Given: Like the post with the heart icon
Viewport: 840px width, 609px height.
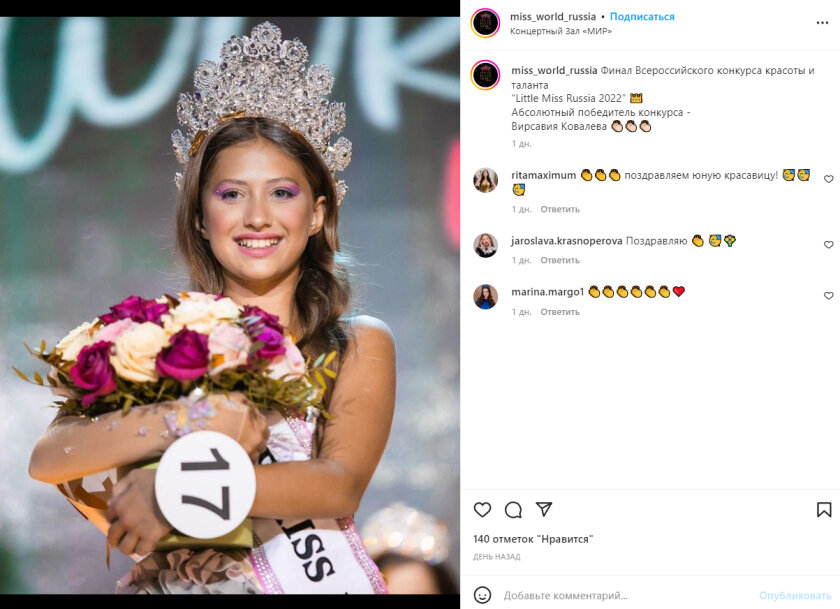Looking at the screenshot, I should tap(482, 509).
